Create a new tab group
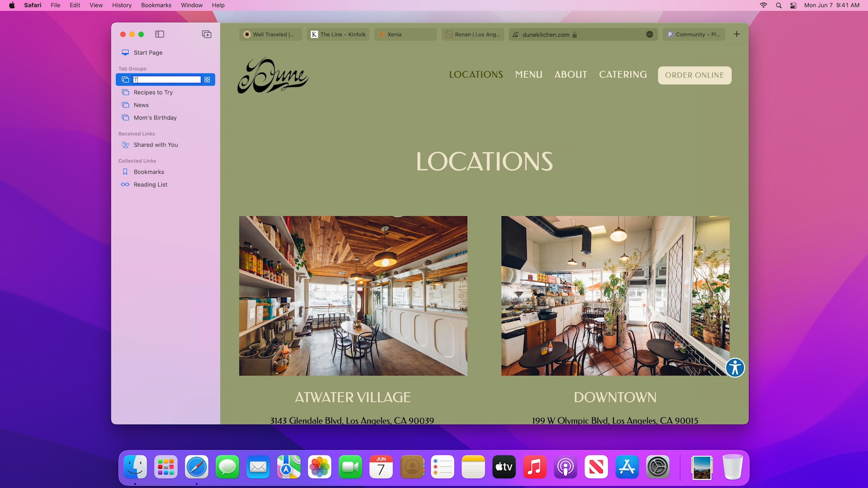The image size is (868, 488). coord(206,34)
